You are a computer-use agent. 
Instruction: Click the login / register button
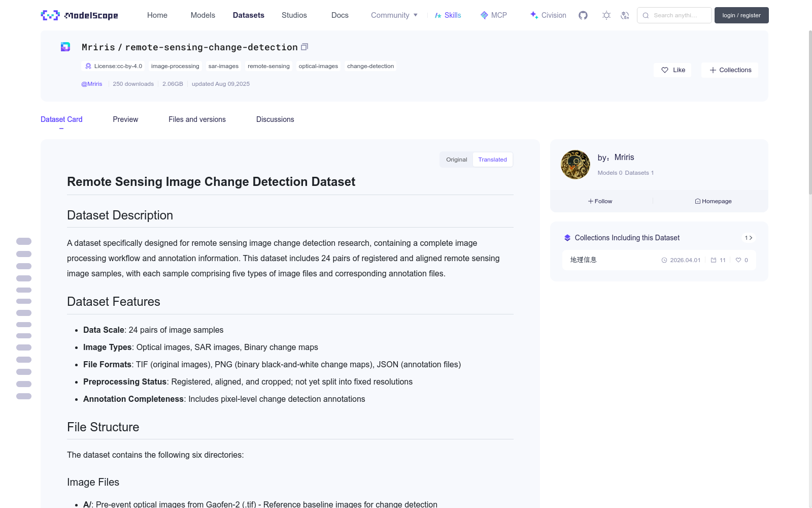pos(741,15)
